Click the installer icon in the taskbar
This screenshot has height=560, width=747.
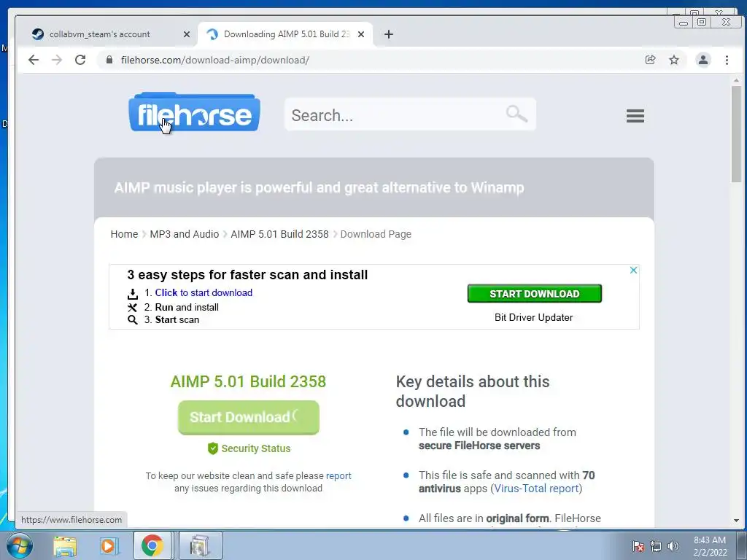tap(200, 545)
